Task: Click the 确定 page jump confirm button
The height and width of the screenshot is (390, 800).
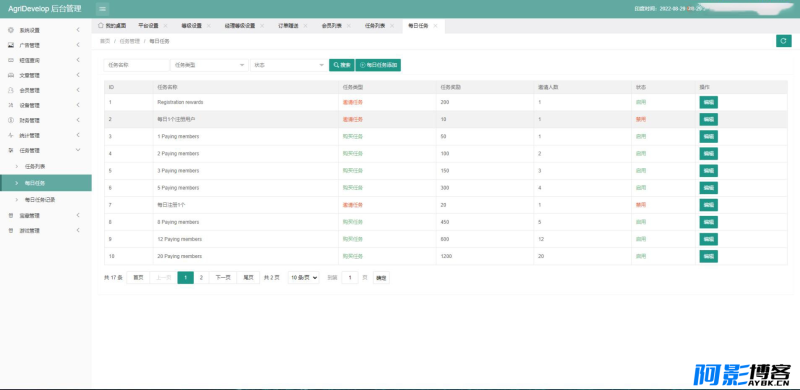Action: [x=381, y=278]
